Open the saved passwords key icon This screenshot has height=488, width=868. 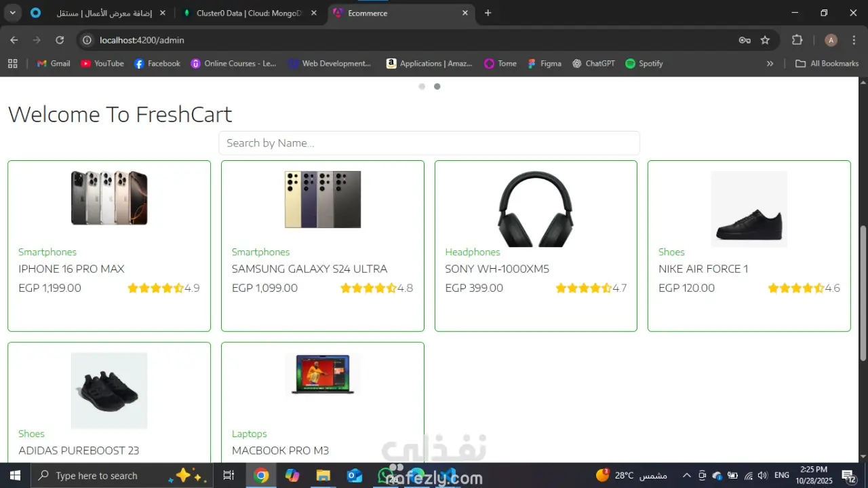(745, 40)
